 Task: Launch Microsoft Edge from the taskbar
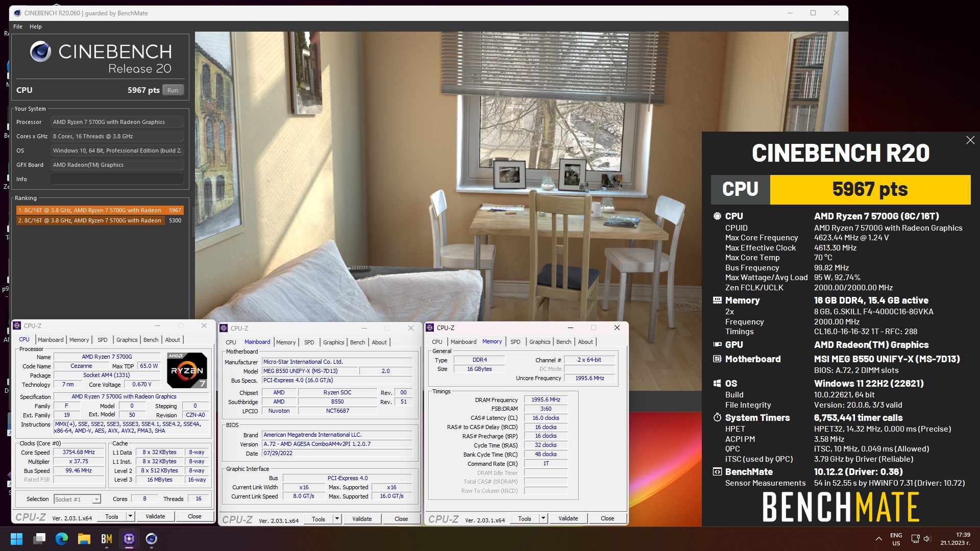pos(62,539)
